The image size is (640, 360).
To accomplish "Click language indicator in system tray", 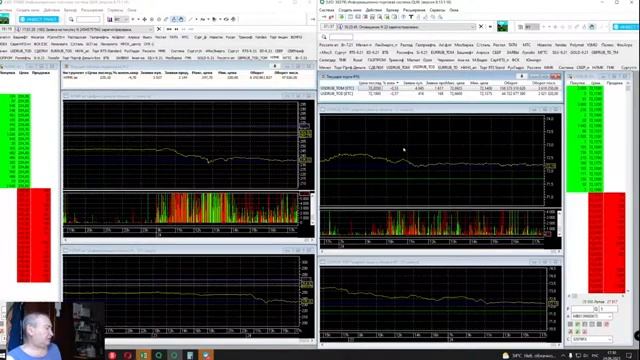I will [595, 356].
